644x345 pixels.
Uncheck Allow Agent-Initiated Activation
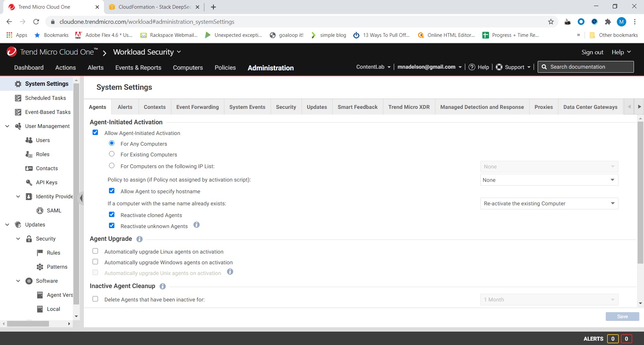point(95,133)
